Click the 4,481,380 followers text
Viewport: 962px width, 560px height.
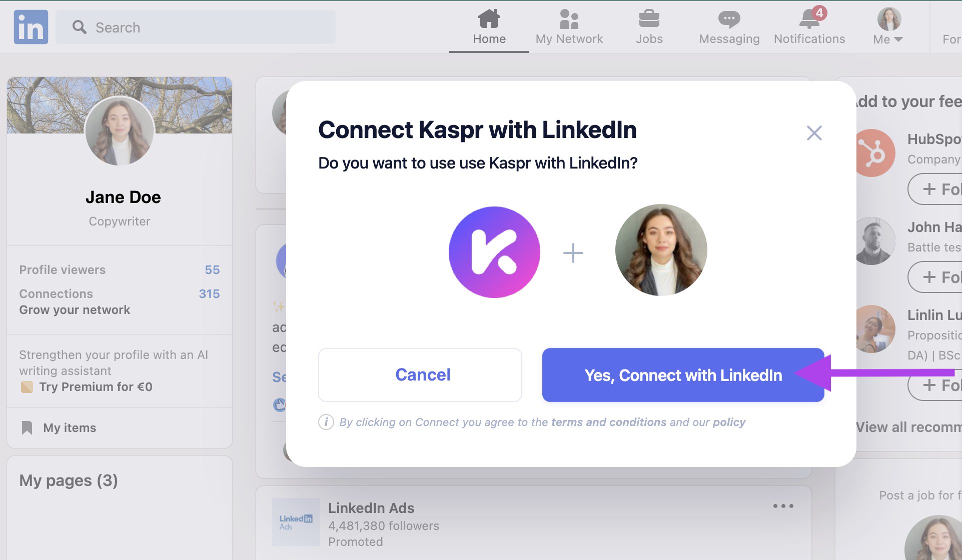tap(384, 526)
